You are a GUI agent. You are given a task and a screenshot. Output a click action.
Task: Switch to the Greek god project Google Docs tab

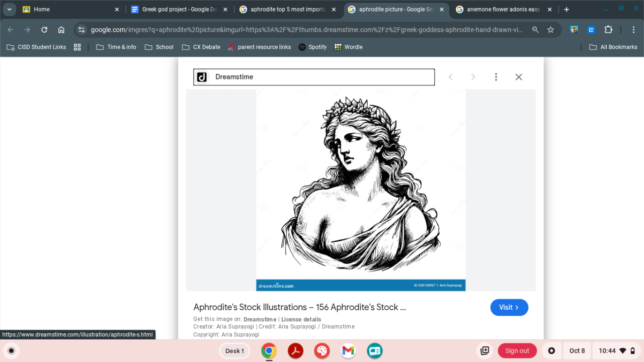coord(179,10)
